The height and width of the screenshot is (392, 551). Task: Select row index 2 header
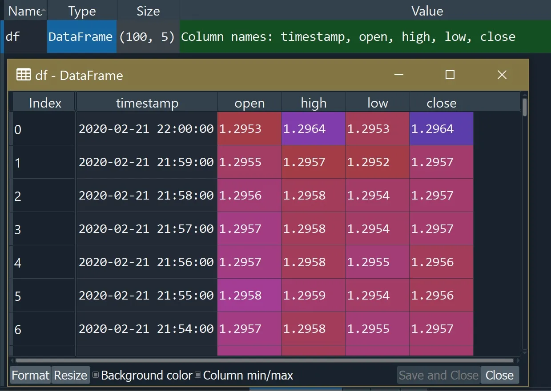[43, 196]
